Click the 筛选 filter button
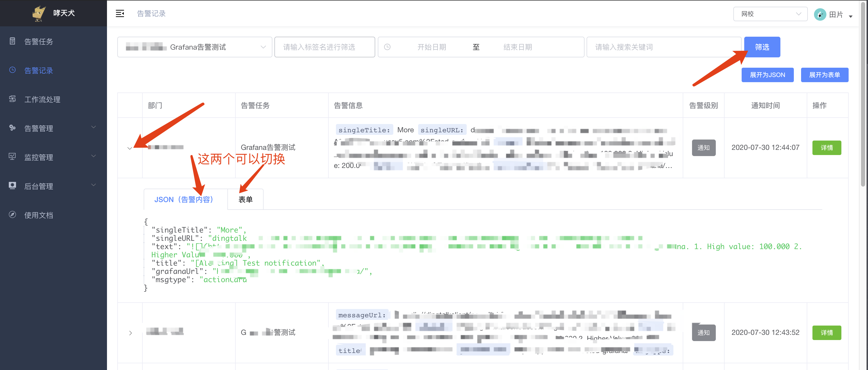Viewport: 868px width, 370px height. click(762, 47)
